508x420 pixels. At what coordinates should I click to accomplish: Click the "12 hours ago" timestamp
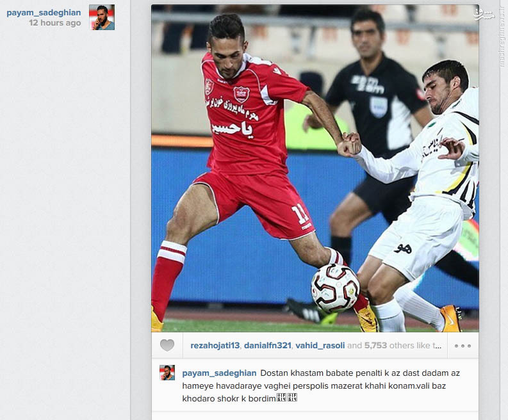tap(54, 22)
